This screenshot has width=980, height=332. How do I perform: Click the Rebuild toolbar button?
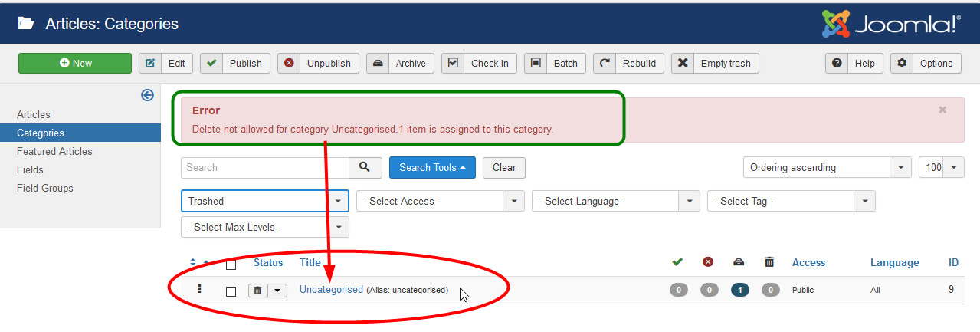(628, 63)
